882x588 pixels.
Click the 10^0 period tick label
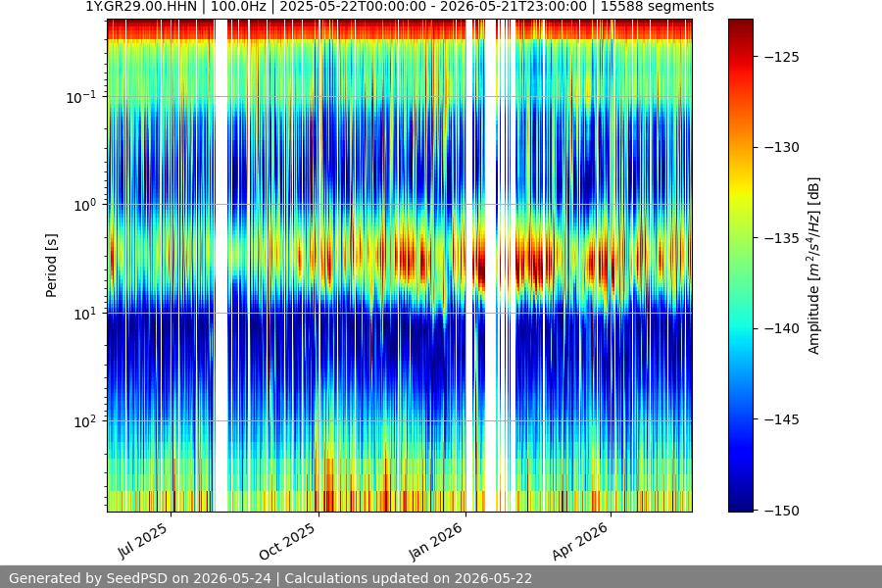coord(84,205)
